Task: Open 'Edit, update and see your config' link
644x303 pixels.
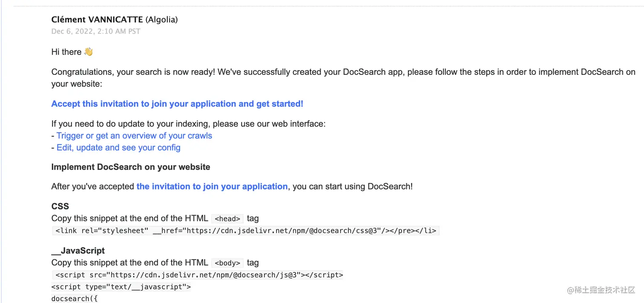Action: click(118, 148)
